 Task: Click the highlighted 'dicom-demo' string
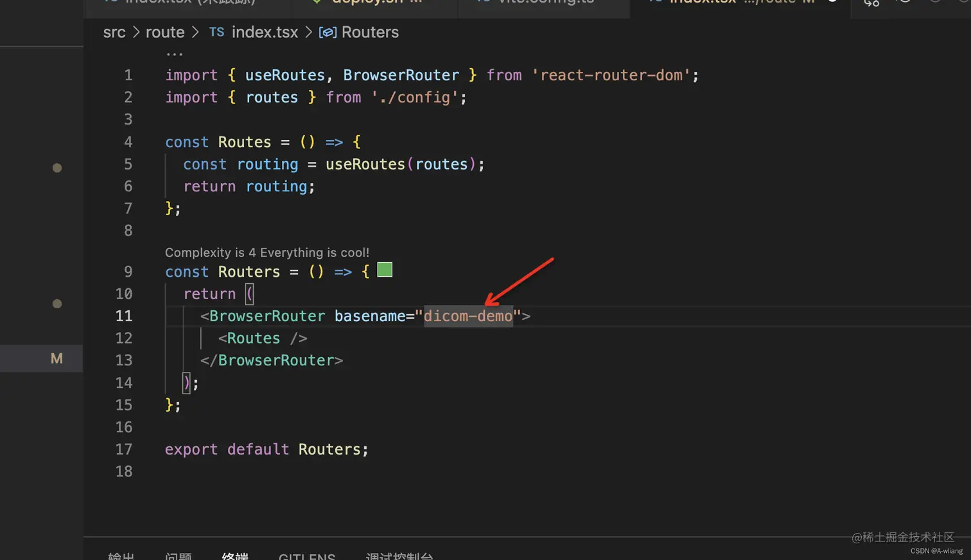point(468,316)
